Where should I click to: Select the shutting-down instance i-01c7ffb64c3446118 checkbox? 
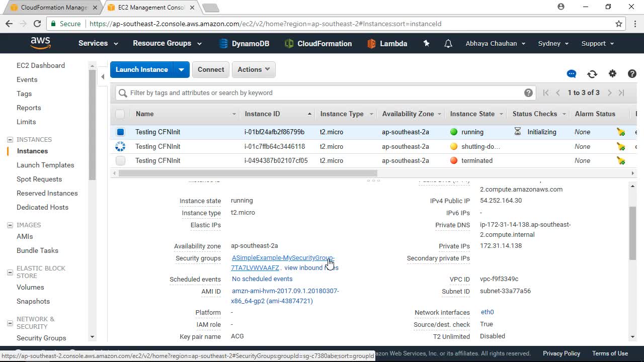[120, 146]
